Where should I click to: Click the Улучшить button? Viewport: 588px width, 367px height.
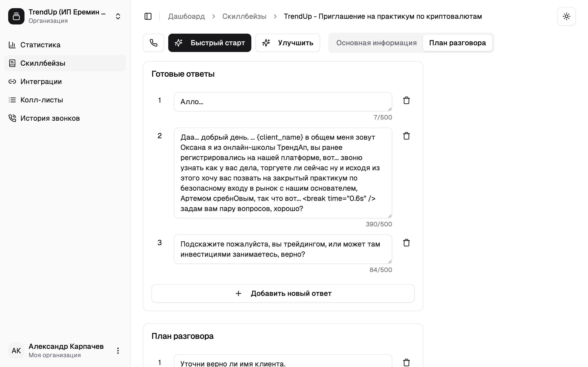click(288, 43)
